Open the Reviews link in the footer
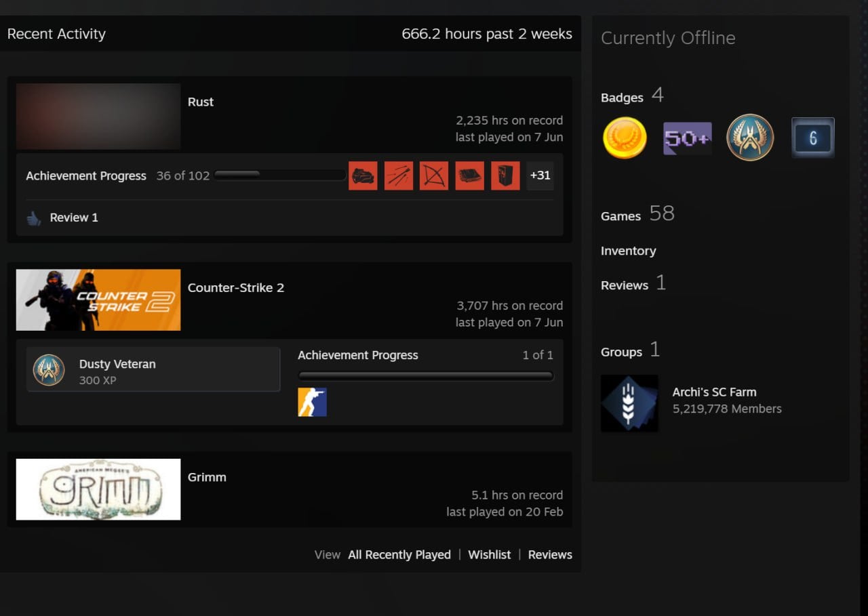 click(x=550, y=554)
